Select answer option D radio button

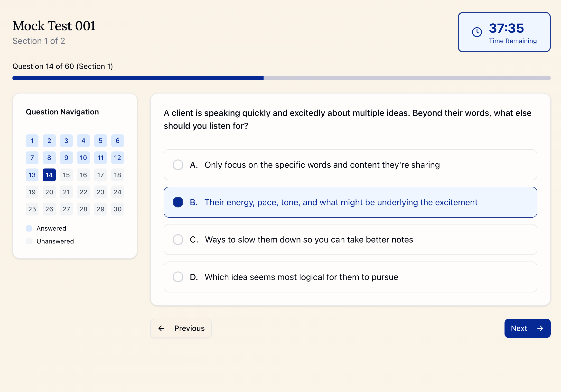(178, 277)
